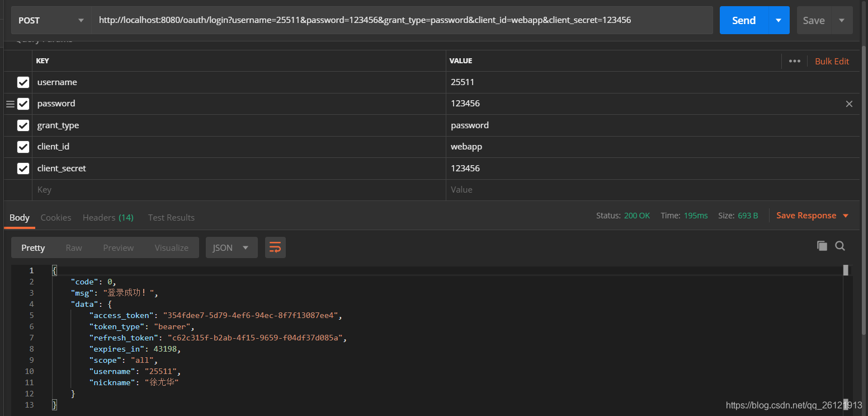
Task: Click the response body vertical scrollbar thumb
Action: (x=846, y=270)
